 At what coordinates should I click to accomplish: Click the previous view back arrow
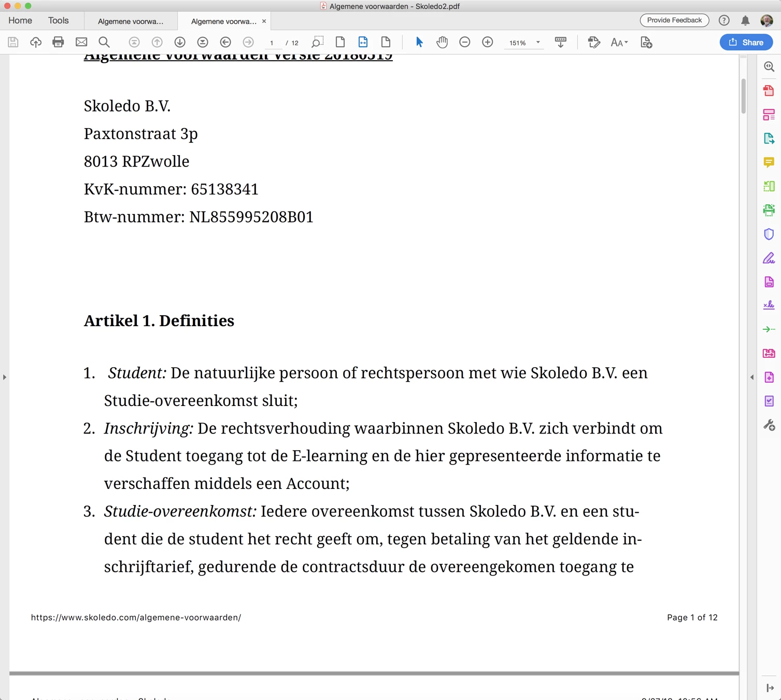(225, 42)
